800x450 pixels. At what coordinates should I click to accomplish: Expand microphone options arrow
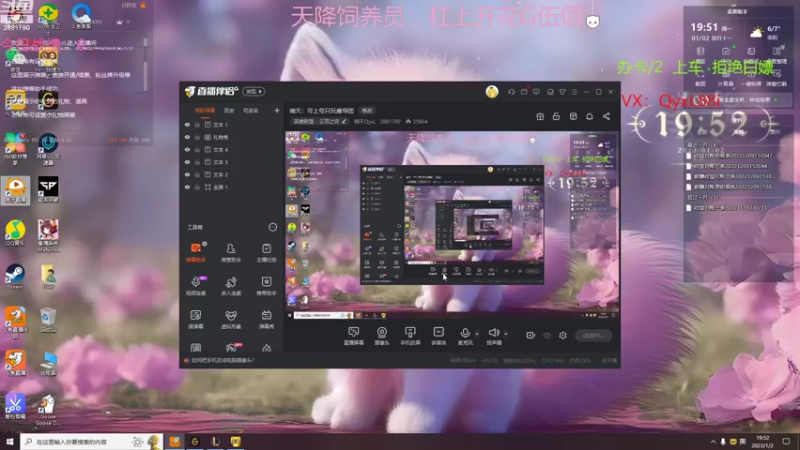point(477,334)
